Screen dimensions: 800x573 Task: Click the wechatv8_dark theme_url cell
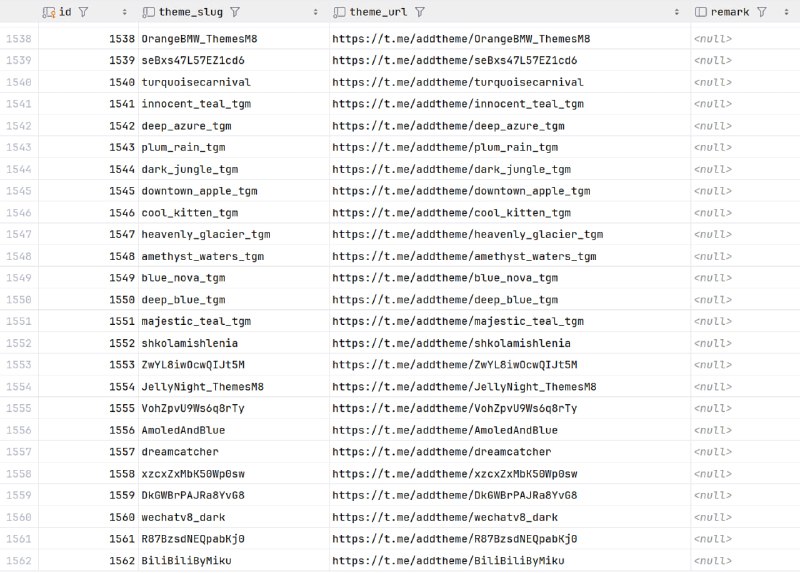tap(445, 517)
